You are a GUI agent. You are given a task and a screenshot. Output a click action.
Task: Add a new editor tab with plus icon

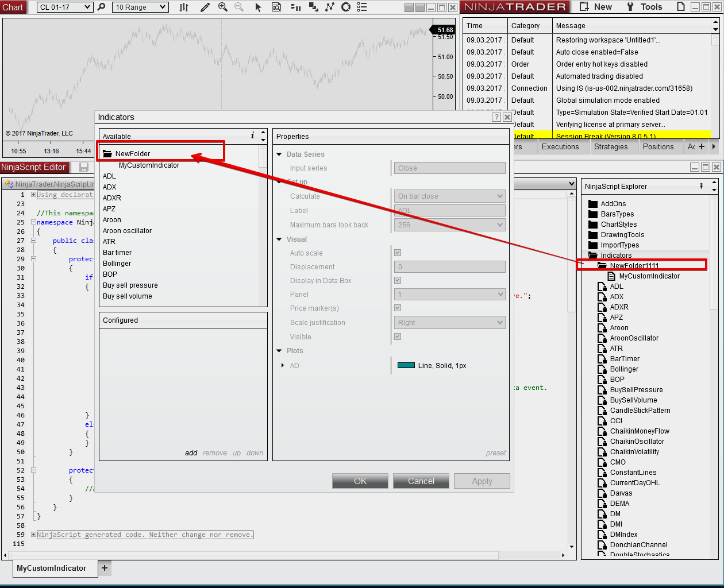[105, 568]
